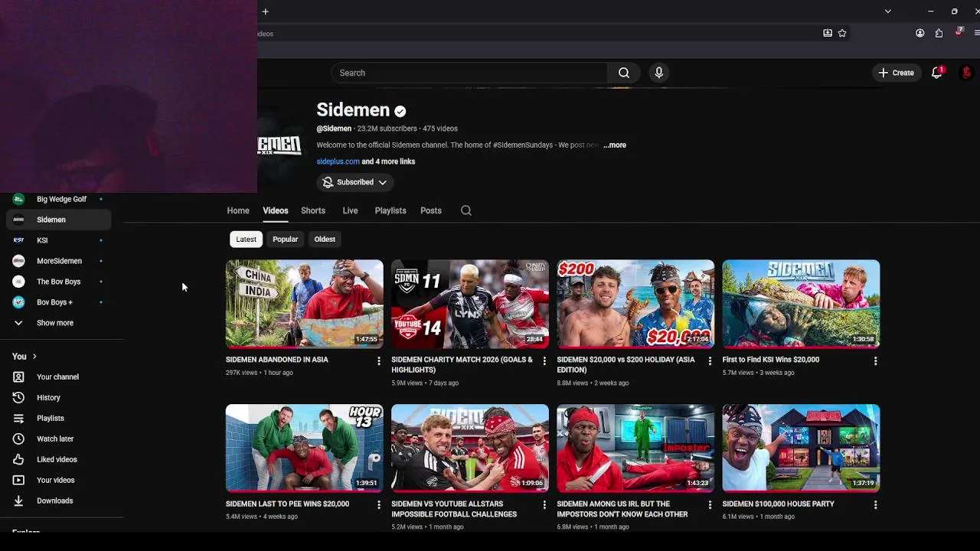
Task: Click title 'First to Find KSI Wins $20,000'
Action: tap(770, 360)
